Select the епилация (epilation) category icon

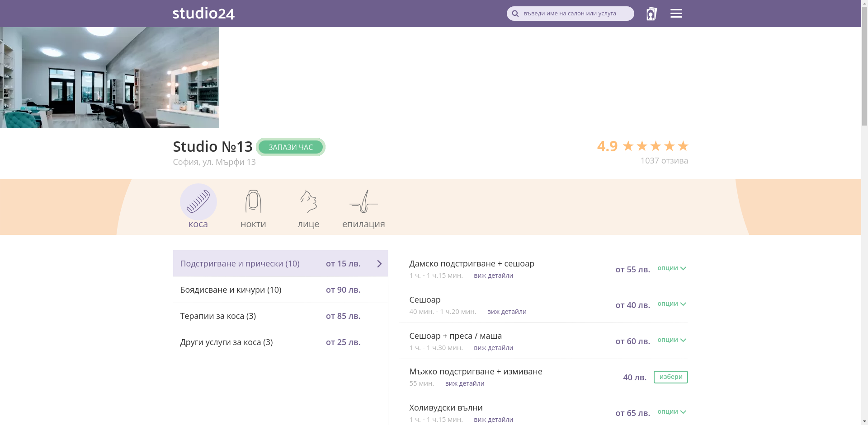[363, 202]
